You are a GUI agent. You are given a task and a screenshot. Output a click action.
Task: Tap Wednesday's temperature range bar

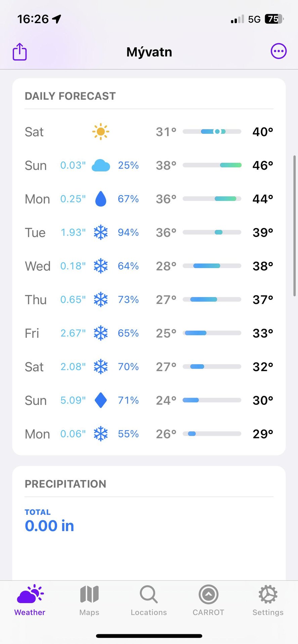pos(212,266)
